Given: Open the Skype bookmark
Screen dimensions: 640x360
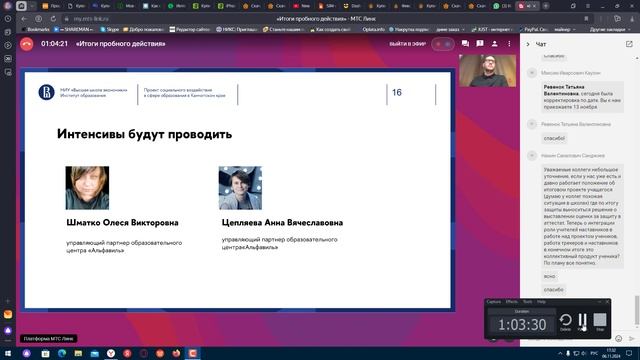Looking at the screenshot, I should pos(109,29).
